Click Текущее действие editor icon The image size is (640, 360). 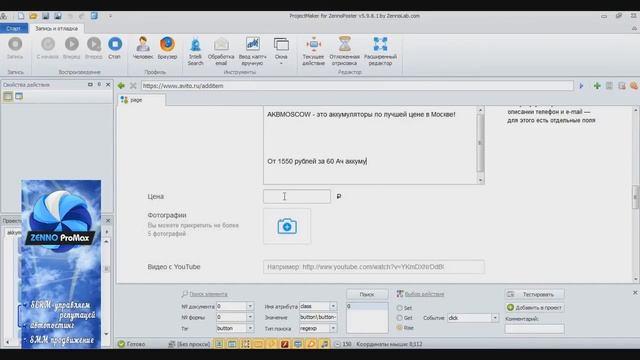313,51
